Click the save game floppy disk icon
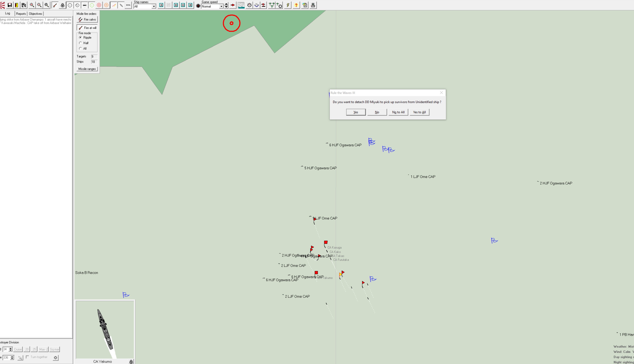 pos(10,5)
